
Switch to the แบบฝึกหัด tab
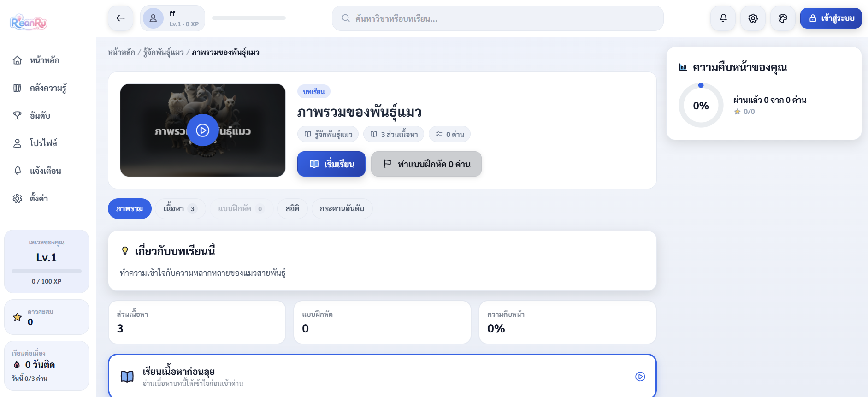(241, 209)
